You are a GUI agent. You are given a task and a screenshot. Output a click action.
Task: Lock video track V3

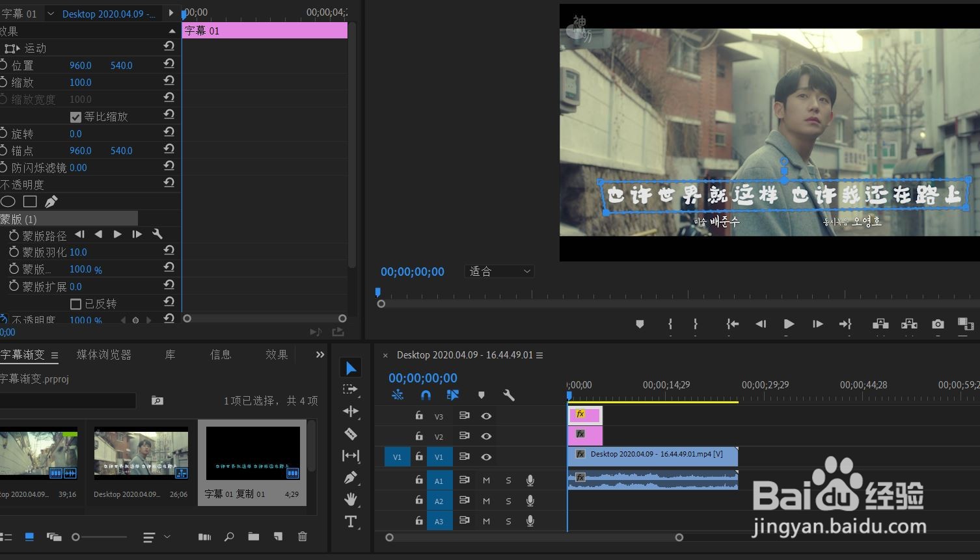click(x=419, y=416)
